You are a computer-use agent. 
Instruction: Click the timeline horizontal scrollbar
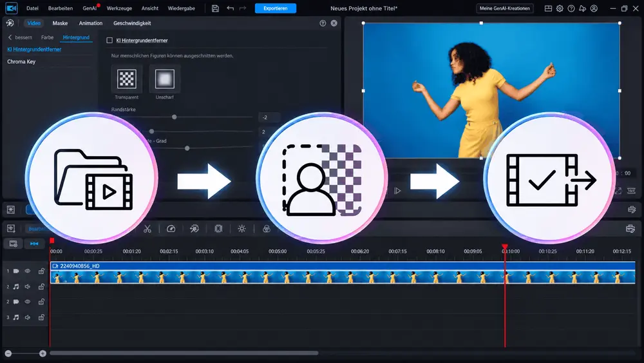point(184,353)
